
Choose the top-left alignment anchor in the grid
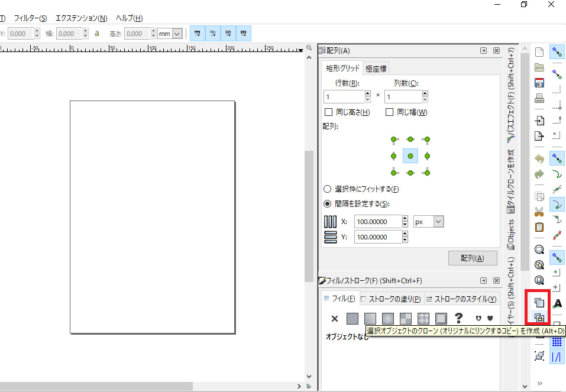pos(394,140)
